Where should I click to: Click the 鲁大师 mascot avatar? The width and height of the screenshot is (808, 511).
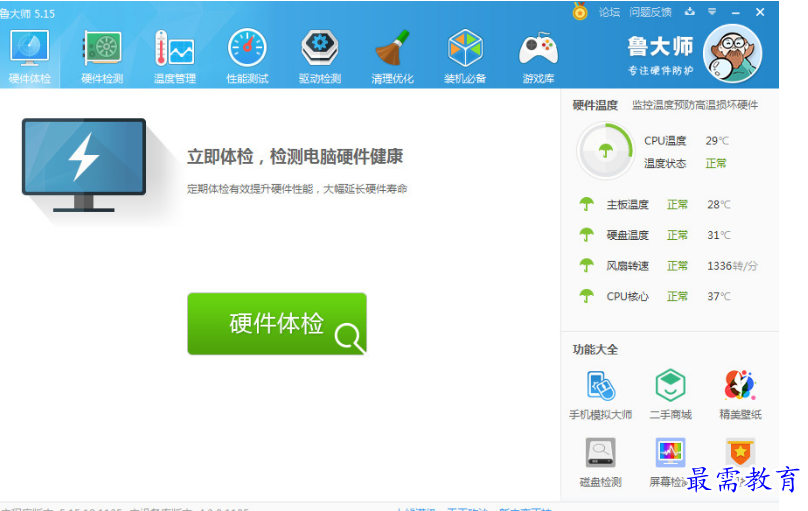coord(732,54)
